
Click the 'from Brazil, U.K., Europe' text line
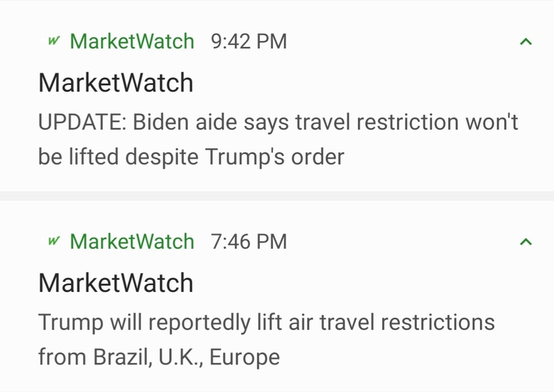159,356
